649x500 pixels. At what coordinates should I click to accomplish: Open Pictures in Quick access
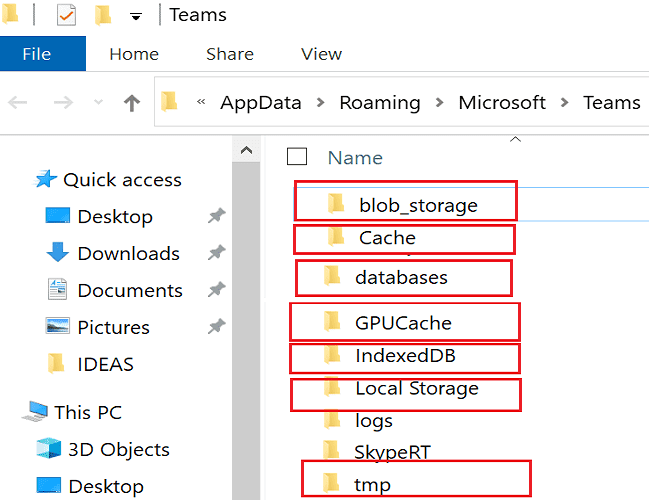[x=113, y=327]
